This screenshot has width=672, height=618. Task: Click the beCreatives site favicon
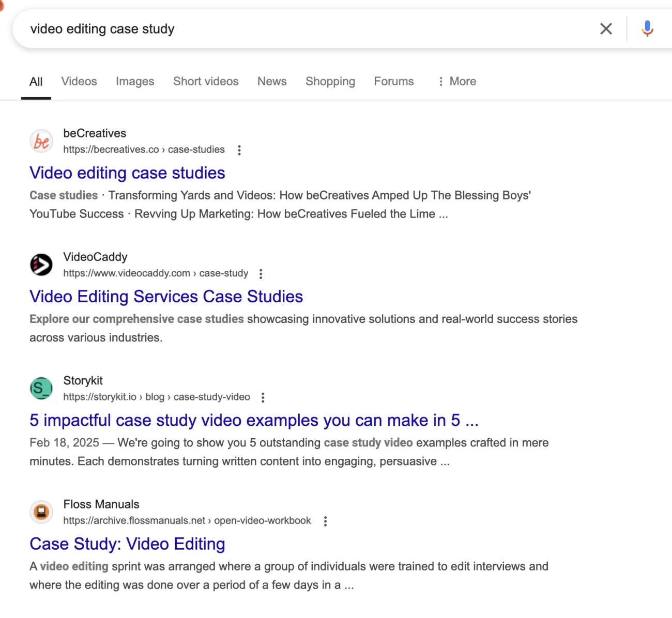(41, 141)
